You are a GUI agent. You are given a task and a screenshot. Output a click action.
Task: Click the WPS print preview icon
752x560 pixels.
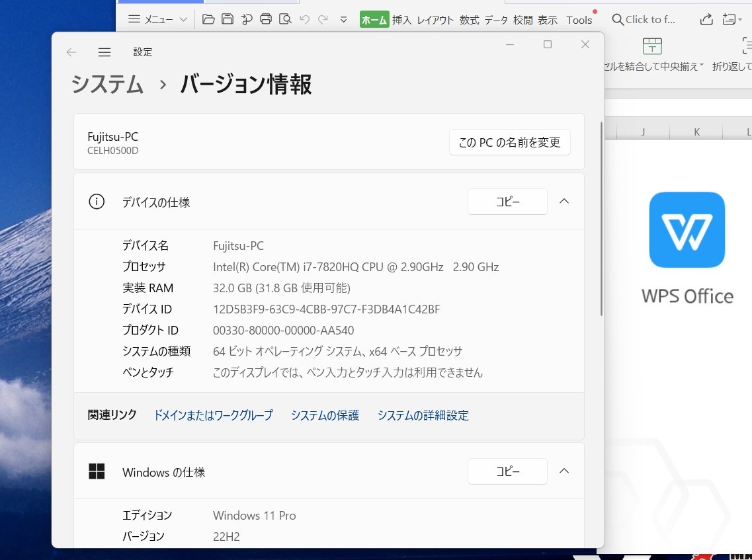285,19
